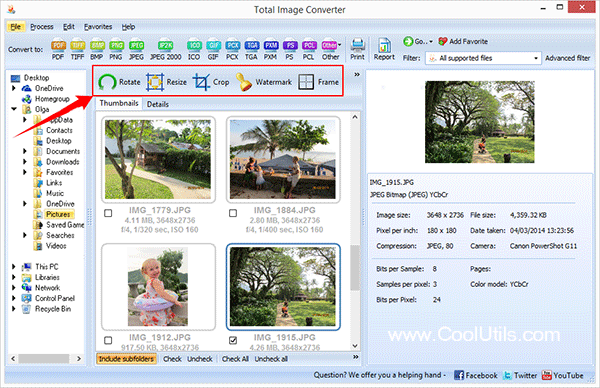Expand the Network node
The height and width of the screenshot is (388, 600).
click(x=14, y=288)
